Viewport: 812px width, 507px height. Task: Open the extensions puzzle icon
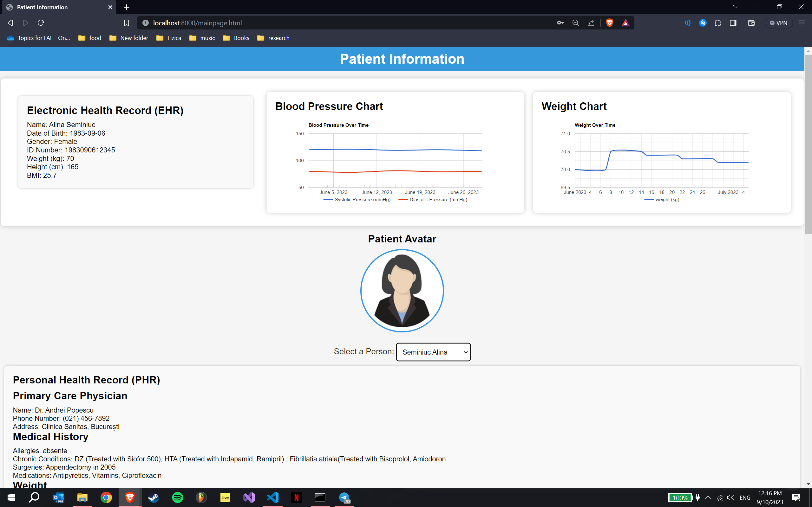(x=718, y=23)
